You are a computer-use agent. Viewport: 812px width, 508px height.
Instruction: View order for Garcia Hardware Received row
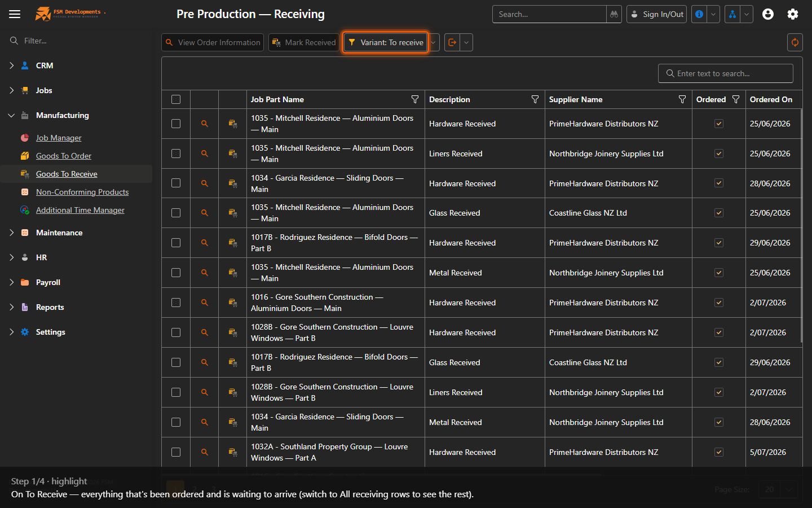point(205,183)
